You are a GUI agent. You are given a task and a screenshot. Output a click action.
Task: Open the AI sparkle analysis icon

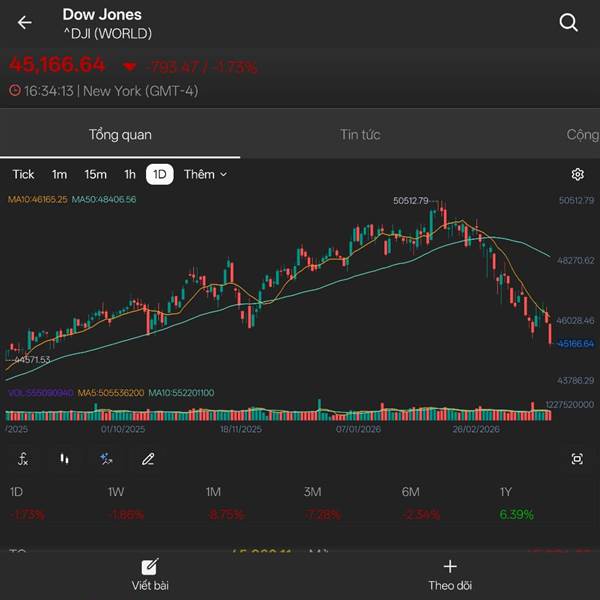[106, 458]
